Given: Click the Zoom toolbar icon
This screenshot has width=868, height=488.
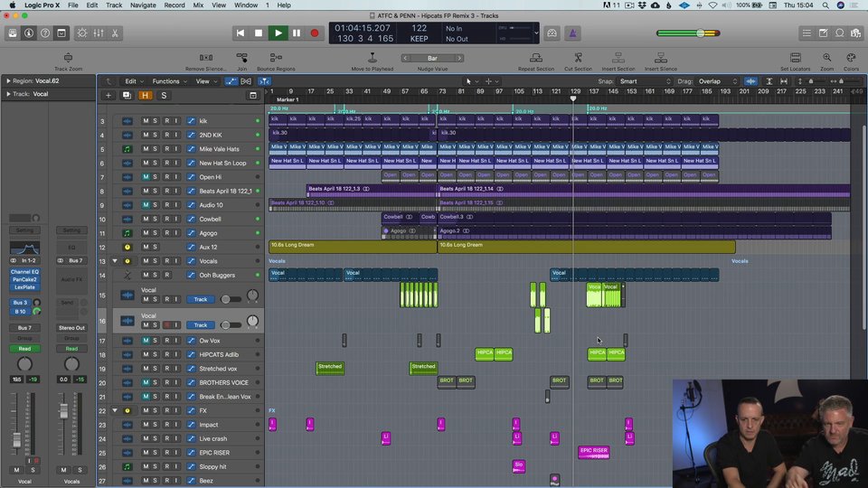Looking at the screenshot, I should pos(827,58).
